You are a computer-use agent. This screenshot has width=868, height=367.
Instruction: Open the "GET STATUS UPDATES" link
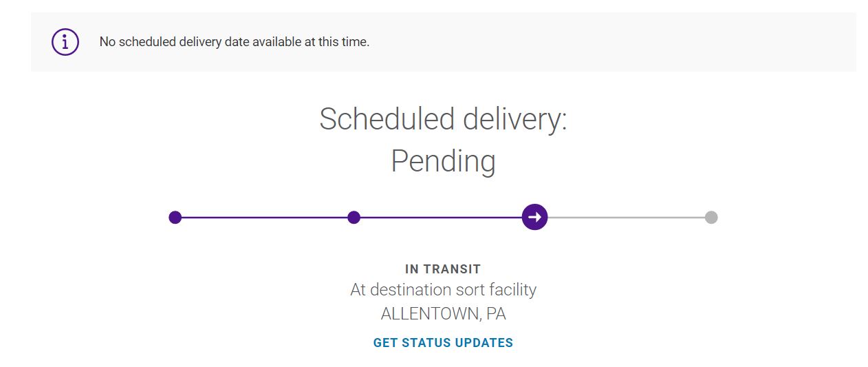coord(443,342)
